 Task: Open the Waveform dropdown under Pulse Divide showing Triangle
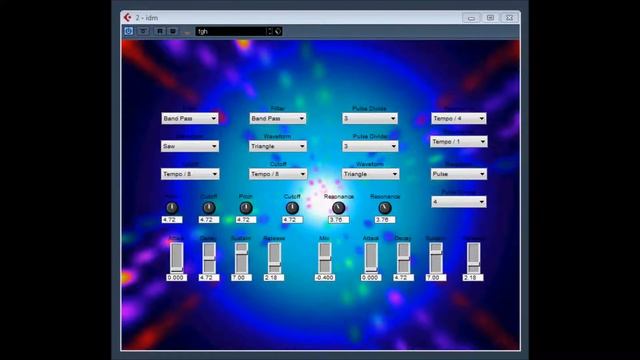pyautogui.click(x=370, y=174)
